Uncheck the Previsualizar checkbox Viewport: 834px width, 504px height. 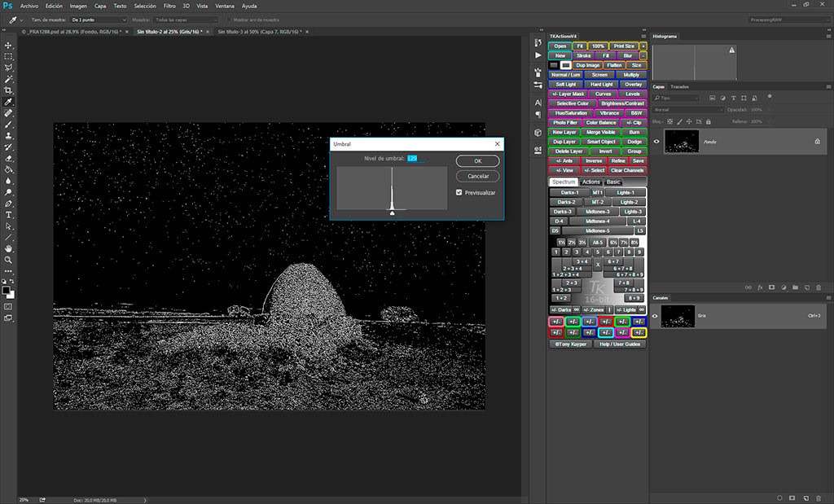click(459, 192)
